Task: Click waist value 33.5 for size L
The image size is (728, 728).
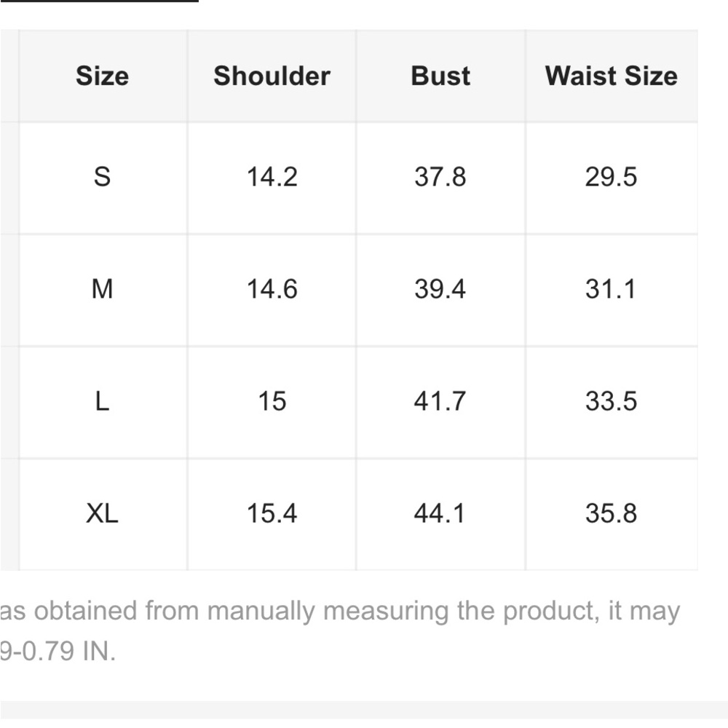Action: tap(611, 401)
